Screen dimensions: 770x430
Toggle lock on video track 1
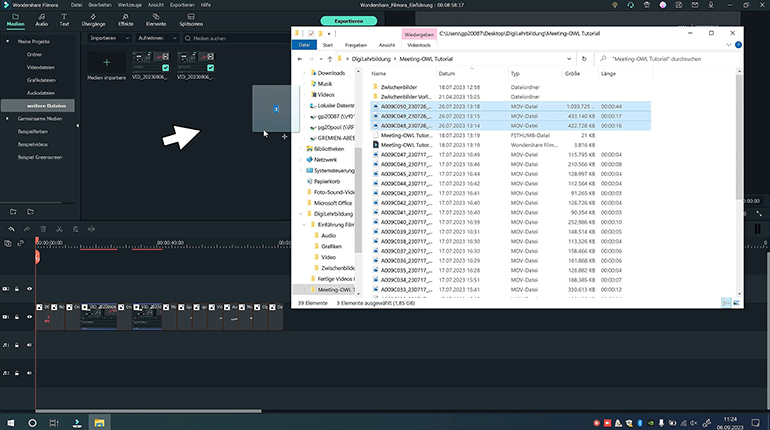tap(17, 317)
